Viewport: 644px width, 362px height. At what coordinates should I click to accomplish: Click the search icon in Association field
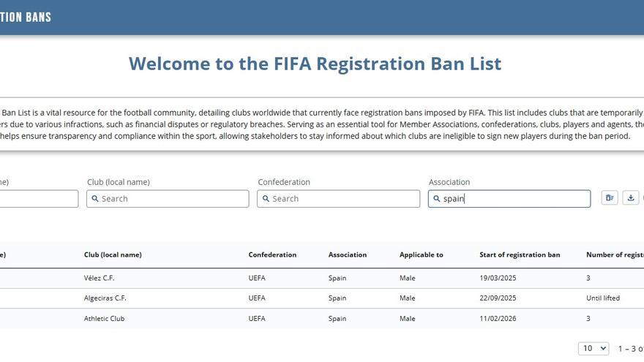[x=437, y=199]
